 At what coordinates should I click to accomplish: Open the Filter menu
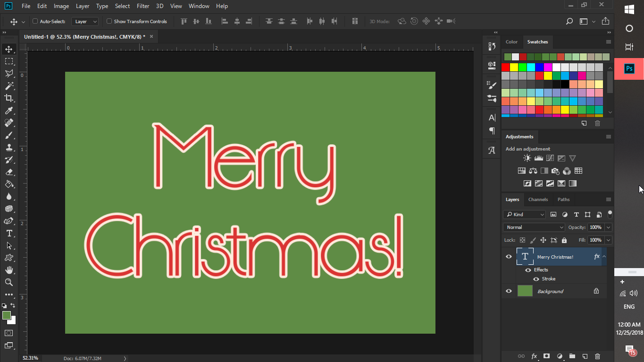pyautogui.click(x=143, y=6)
